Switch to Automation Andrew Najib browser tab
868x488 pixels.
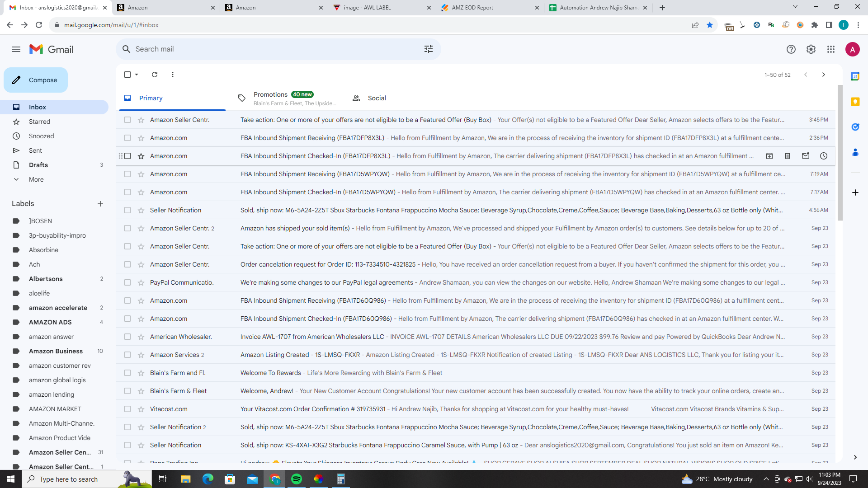click(x=599, y=8)
